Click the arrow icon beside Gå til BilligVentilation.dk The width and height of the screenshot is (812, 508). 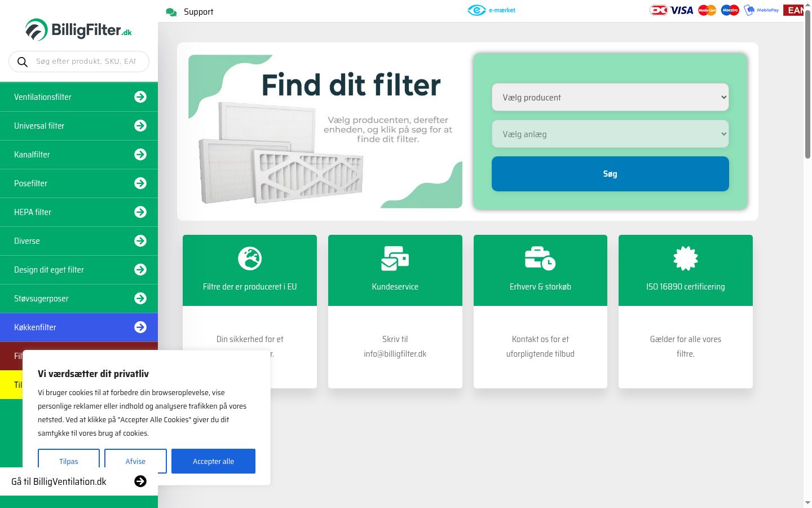click(x=140, y=481)
